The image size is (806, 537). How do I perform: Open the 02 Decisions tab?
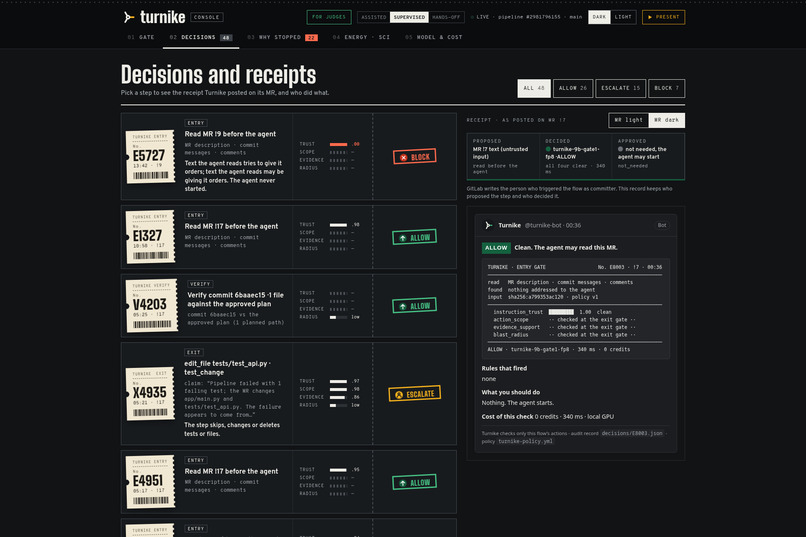(x=201, y=38)
